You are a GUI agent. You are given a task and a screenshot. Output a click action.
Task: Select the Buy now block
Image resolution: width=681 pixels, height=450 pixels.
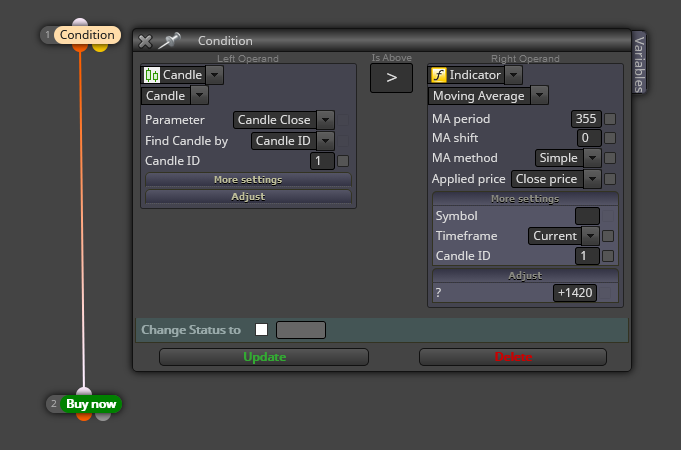[91, 404]
